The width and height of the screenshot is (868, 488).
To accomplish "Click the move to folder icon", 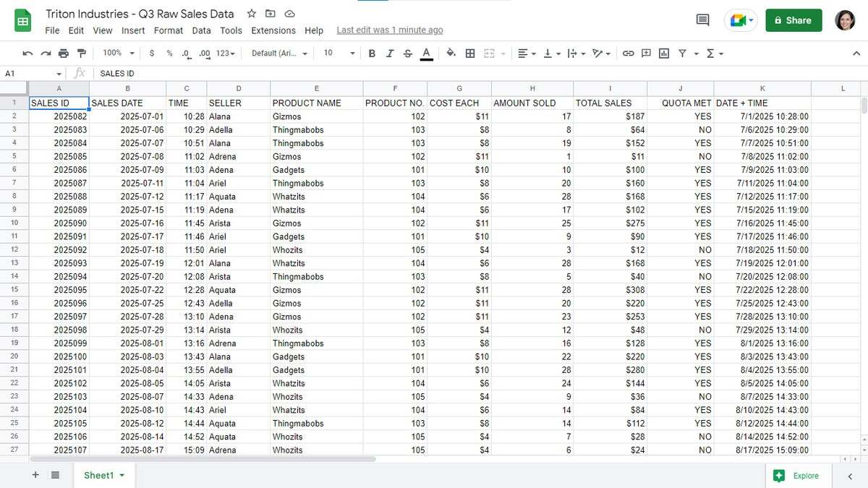I will (x=271, y=14).
